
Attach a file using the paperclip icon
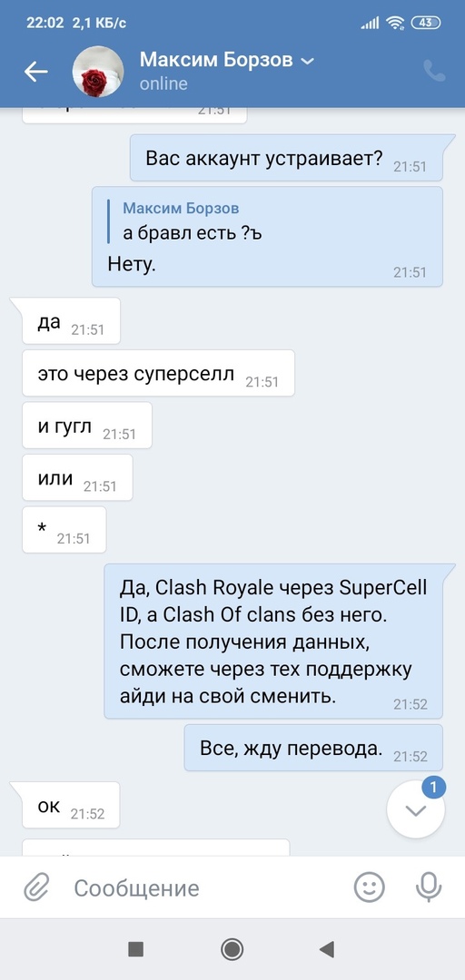coord(37,887)
